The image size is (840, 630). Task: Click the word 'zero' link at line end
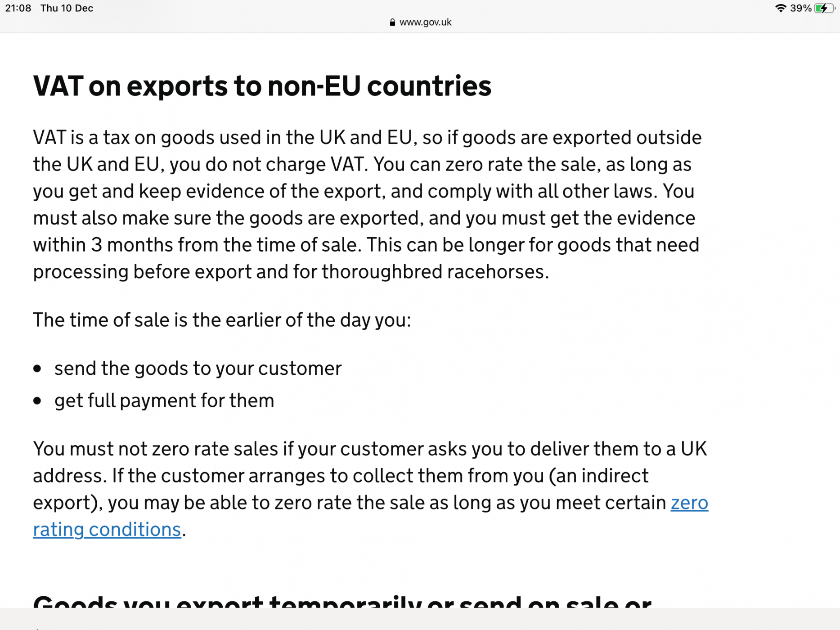[x=689, y=503]
